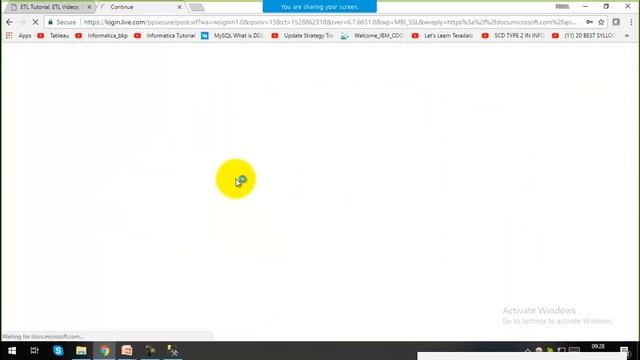Open Skype from the taskbar
Image resolution: width=640 pixels, height=360 pixels.
click(x=58, y=351)
